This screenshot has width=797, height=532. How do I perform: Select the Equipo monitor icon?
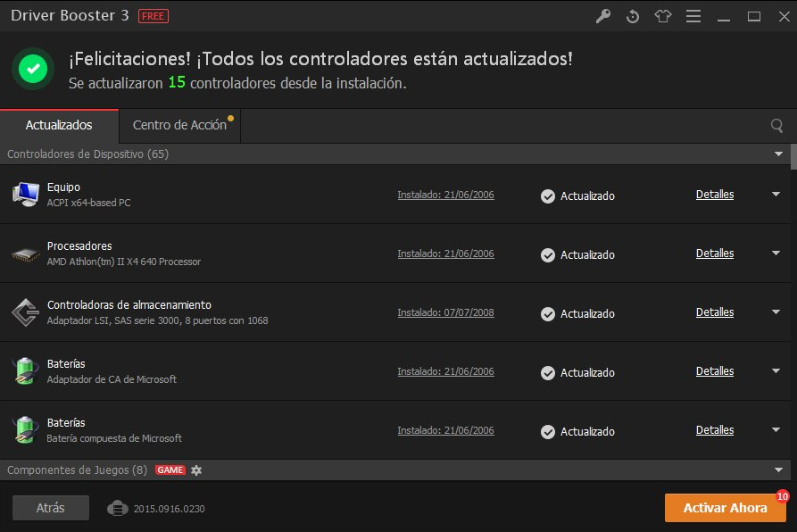[x=25, y=194]
